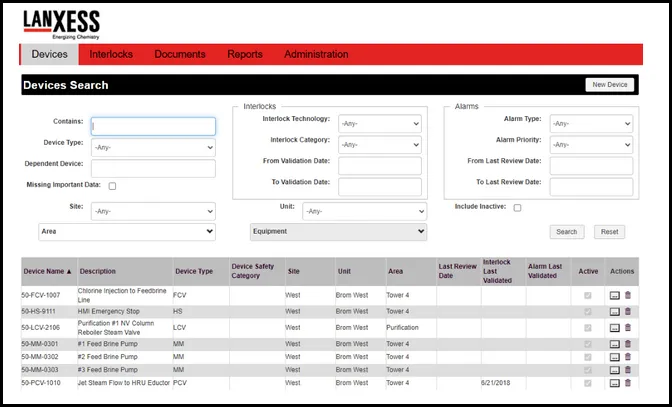Open details icon for 50-MM-0303 row

tap(615, 370)
